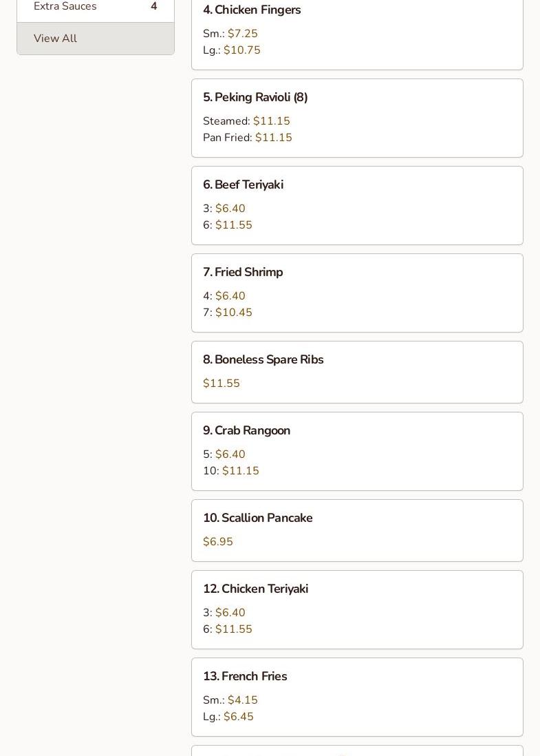540x756 pixels.
Task: Open the Crab Rangoon item card
Action: 246,431
